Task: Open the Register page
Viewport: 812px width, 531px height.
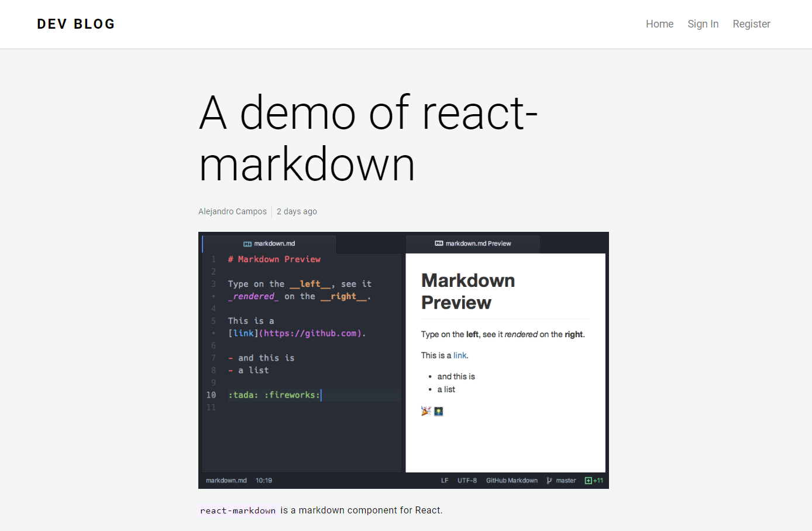Action: [x=751, y=24]
